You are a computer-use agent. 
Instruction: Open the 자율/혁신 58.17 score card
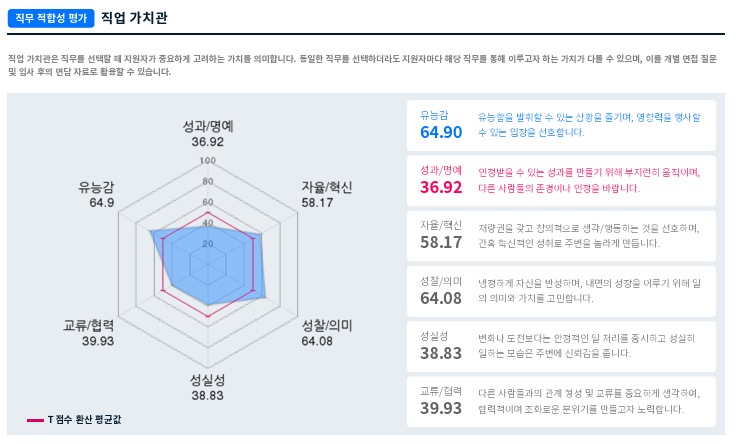coord(561,234)
